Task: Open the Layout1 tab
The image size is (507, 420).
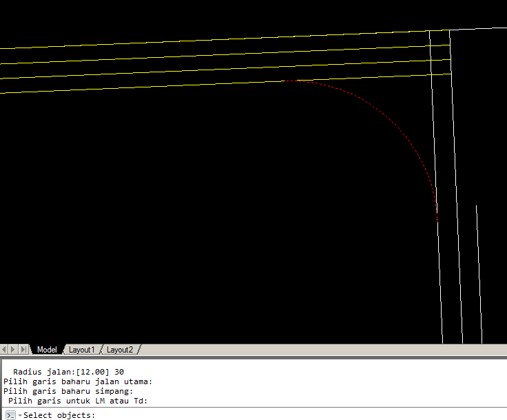Action: (81, 350)
